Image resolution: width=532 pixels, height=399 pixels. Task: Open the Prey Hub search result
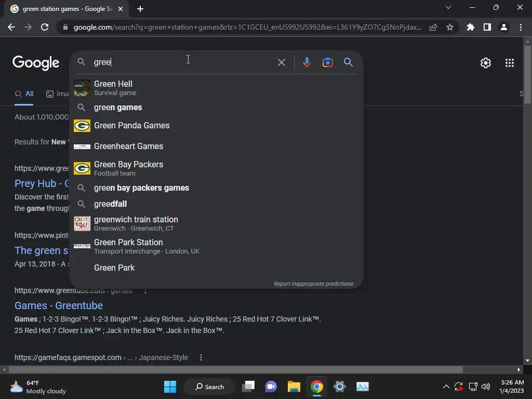coord(42,183)
